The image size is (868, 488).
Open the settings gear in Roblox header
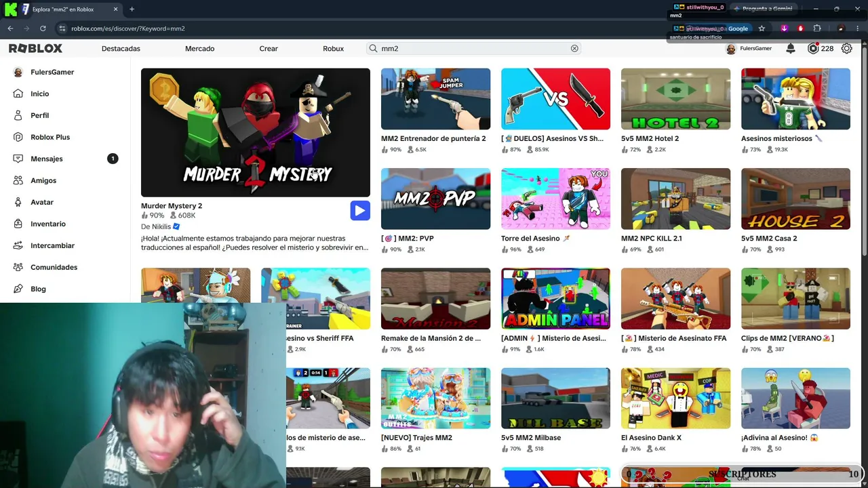pyautogui.click(x=846, y=49)
